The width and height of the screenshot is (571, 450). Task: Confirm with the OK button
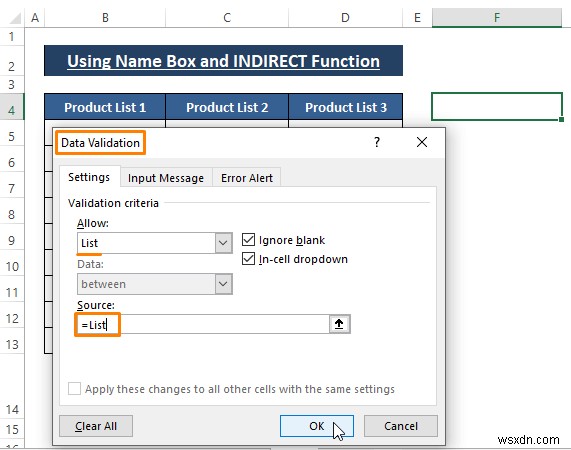(316, 426)
